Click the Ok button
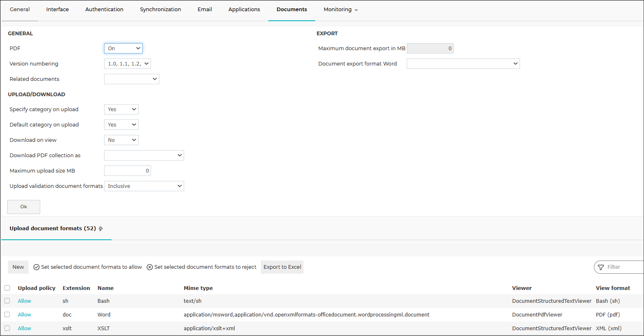 coord(24,207)
